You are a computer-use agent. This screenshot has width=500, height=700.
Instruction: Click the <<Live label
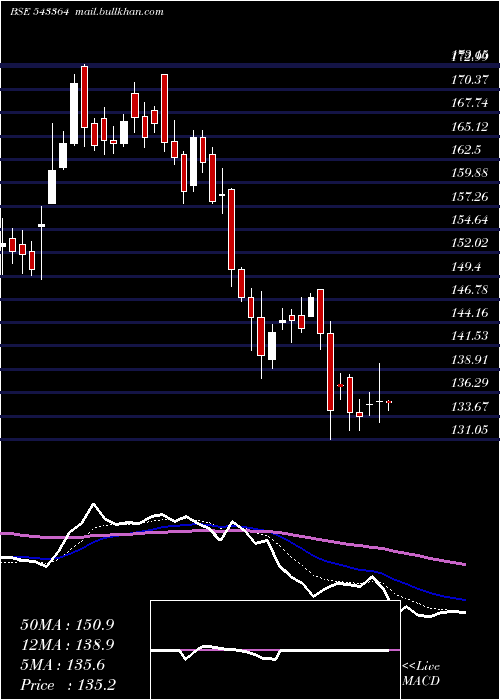pyautogui.click(x=421, y=667)
